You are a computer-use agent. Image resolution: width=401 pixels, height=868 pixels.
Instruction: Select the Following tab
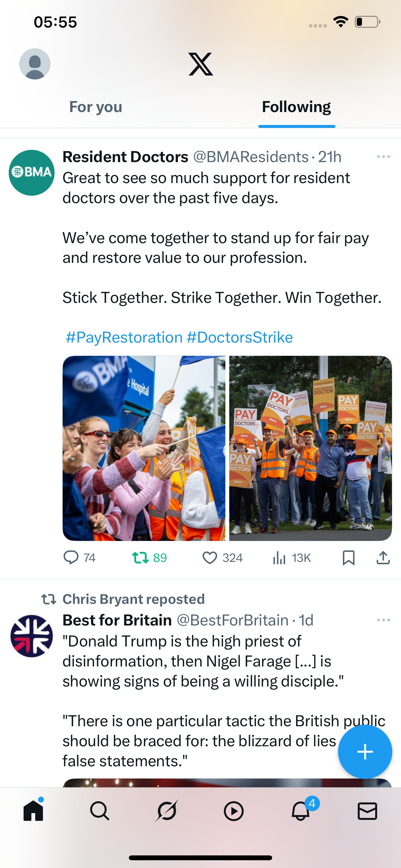point(296,107)
